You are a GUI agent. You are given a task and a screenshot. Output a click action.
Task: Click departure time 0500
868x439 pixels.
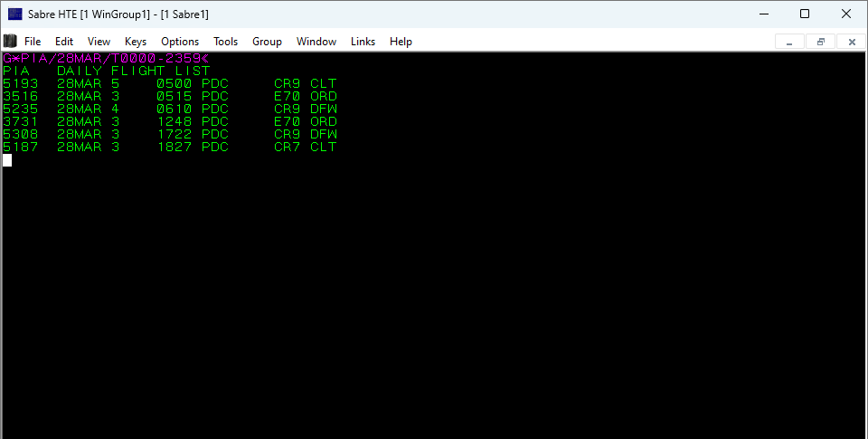click(175, 83)
